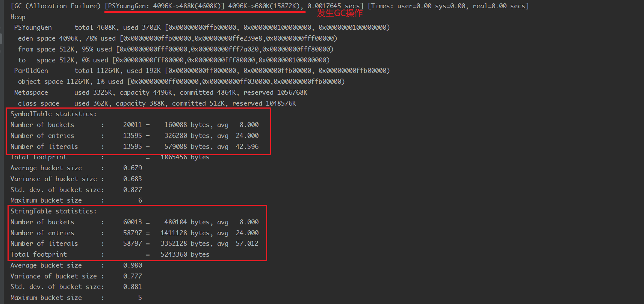Select the Metaspace used 3325K line
This screenshot has width=644, height=304.
pos(160,92)
